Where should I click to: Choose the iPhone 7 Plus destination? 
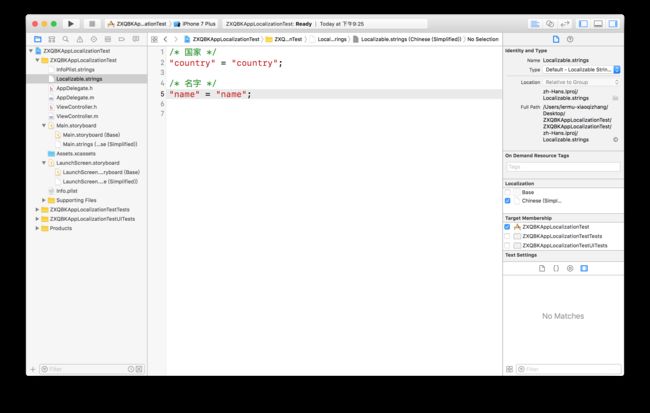[x=195, y=24]
